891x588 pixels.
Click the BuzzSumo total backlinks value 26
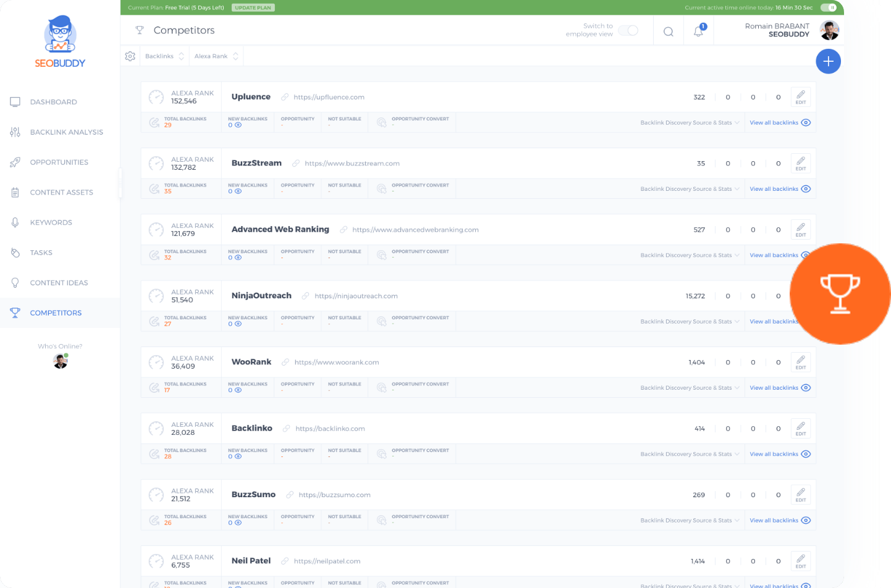point(167,523)
